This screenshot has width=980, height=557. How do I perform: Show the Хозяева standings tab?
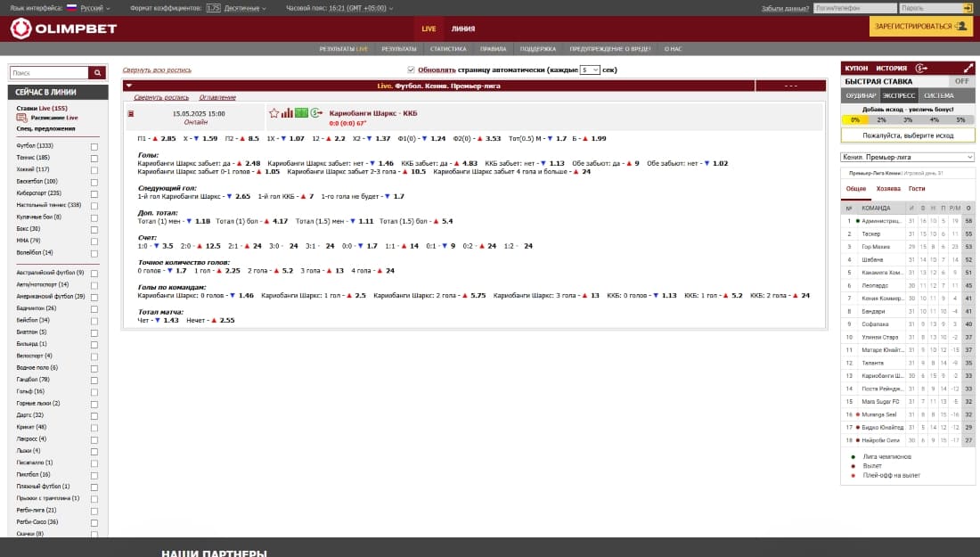click(x=888, y=189)
